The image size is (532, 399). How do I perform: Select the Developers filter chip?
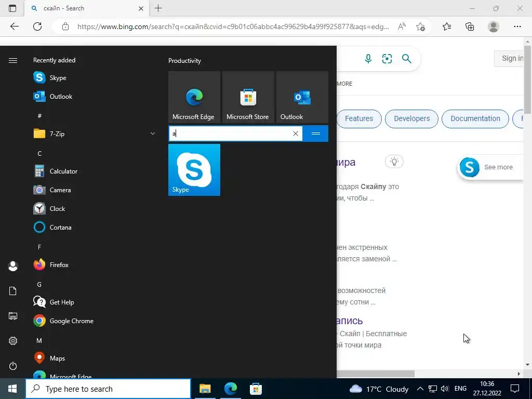coord(411,119)
